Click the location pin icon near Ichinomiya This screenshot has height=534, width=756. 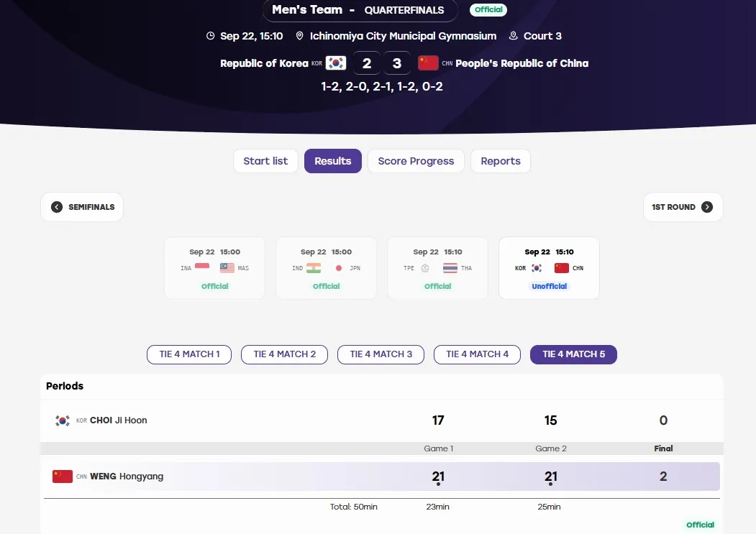point(299,36)
